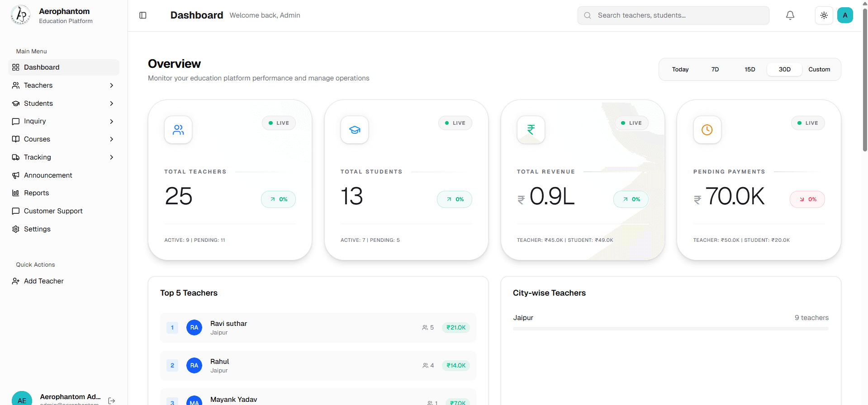Expand the Inquiry submenu chevron
868x405 pixels.
pos(112,122)
